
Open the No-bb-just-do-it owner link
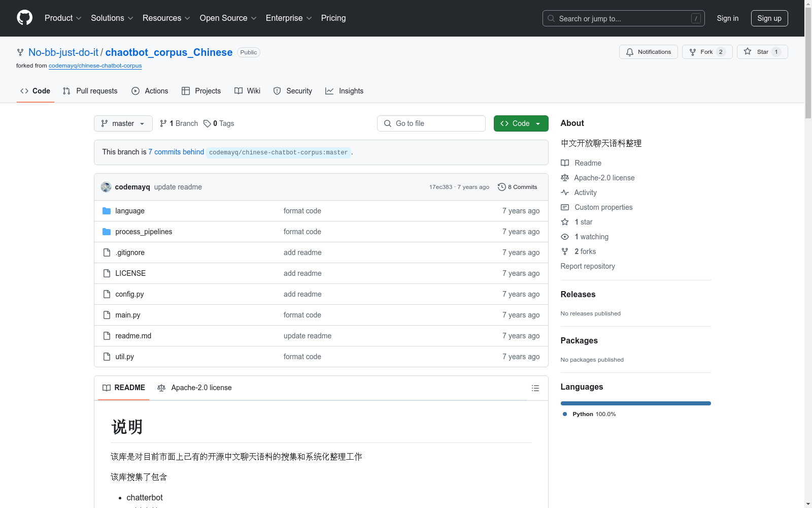(x=63, y=52)
